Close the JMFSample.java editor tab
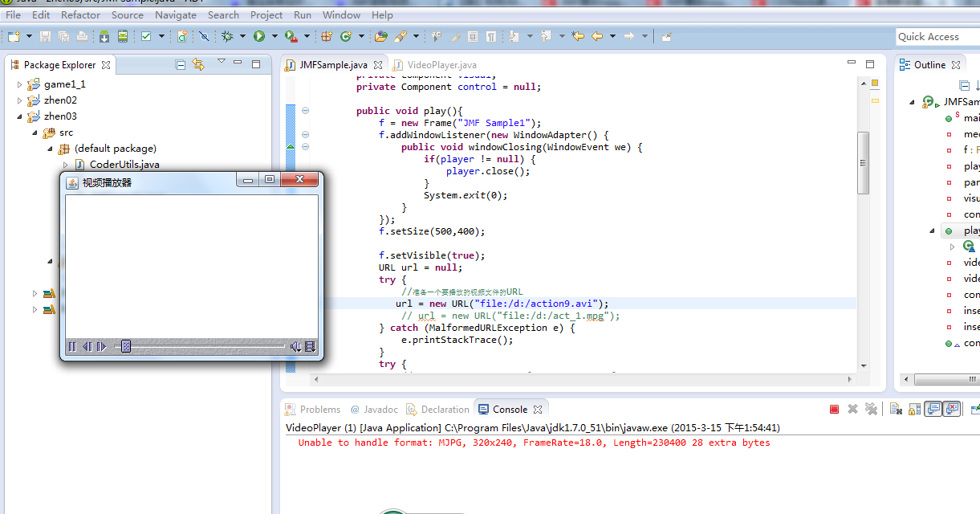Image resolution: width=980 pixels, height=514 pixels. click(x=378, y=65)
